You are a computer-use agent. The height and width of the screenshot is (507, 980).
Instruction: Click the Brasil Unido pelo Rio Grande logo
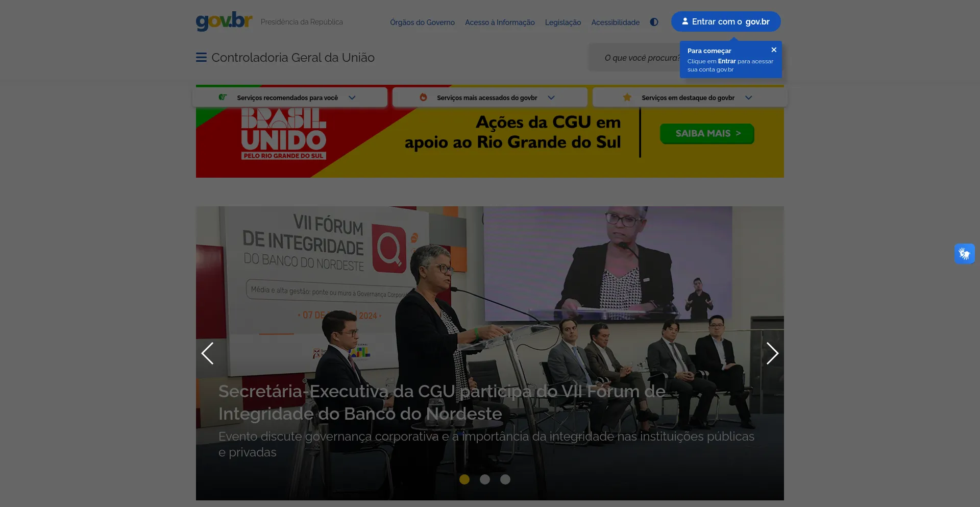(x=283, y=134)
